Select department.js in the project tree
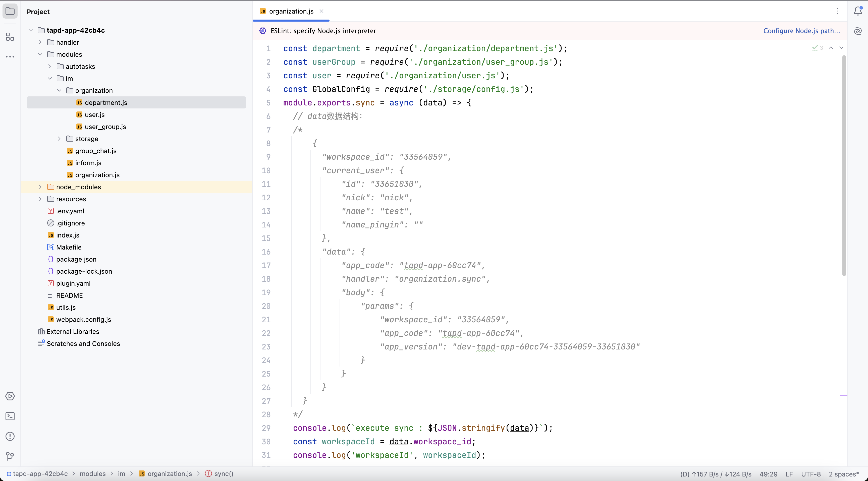This screenshot has height=481, width=868. point(136,102)
